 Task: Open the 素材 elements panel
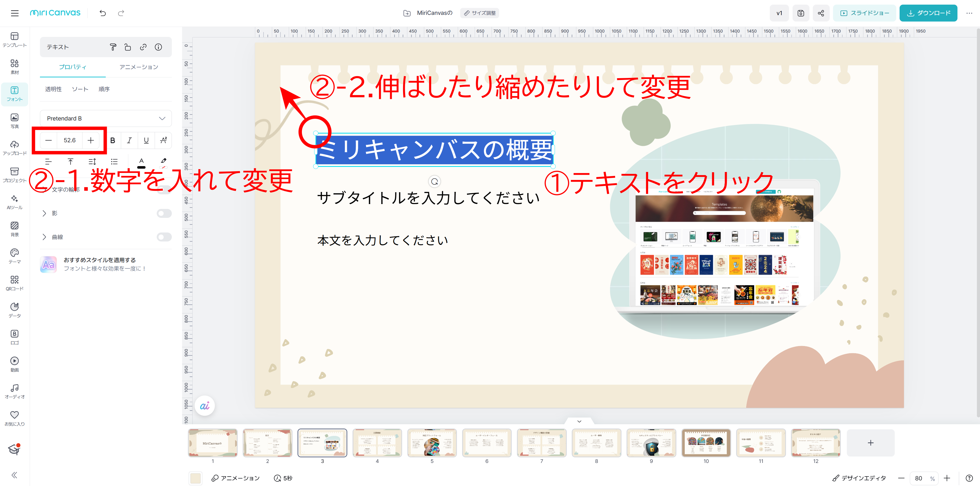click(14, 67)
